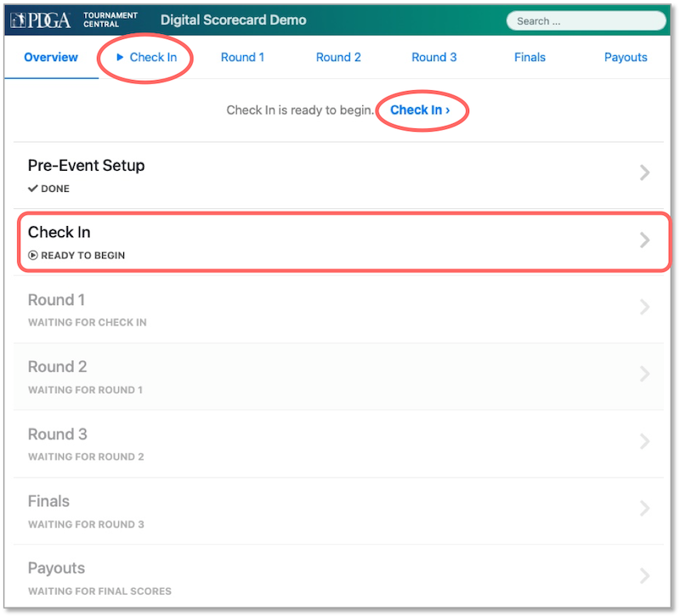Open the Overview tab
This screenshot has width=680, height=616.
pyautogui.click(x=51, y=57)
